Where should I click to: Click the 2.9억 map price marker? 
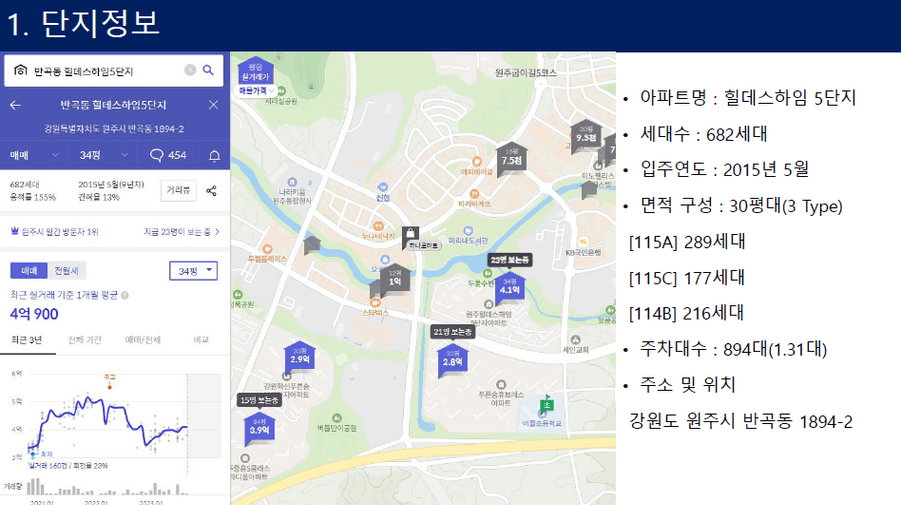tap(299, 358)
